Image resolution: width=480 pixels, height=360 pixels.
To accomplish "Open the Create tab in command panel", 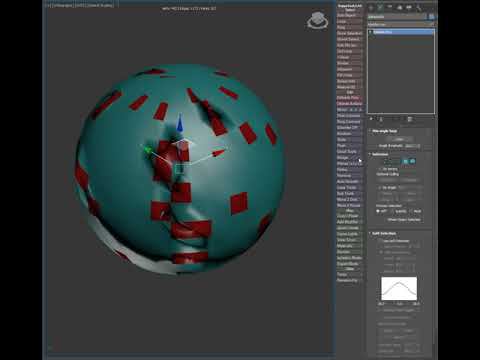I will (x=371, y=7).
